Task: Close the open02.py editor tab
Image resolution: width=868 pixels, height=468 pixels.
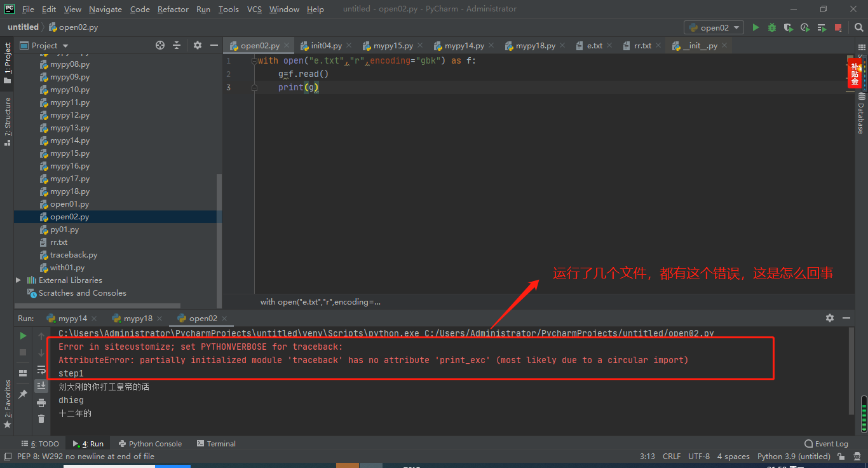Action: (287, 46)
